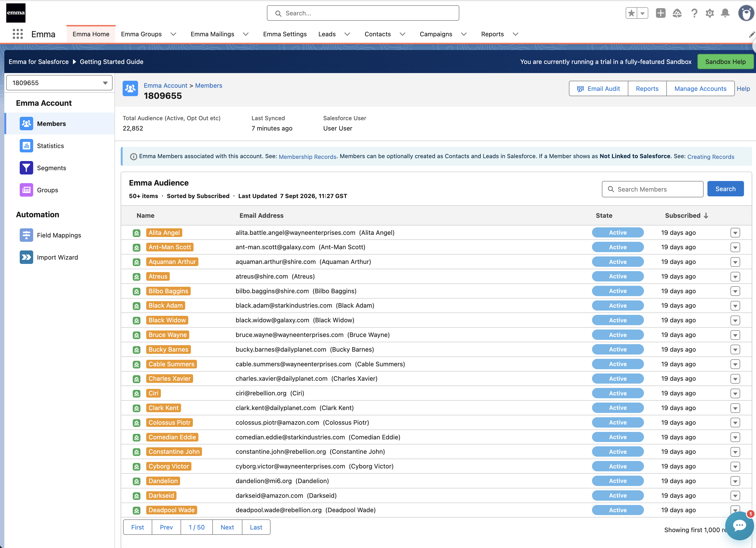Open the user profile avatar
This screenshot has width=756, height=548.
pyautogui.click(x=746, y=13)
